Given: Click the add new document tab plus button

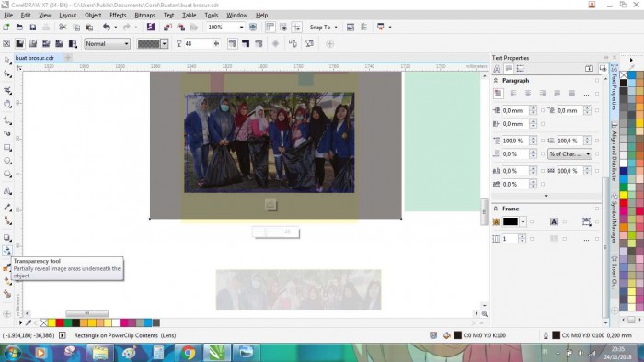Looking at the screenshot, I should click(68, 58).
